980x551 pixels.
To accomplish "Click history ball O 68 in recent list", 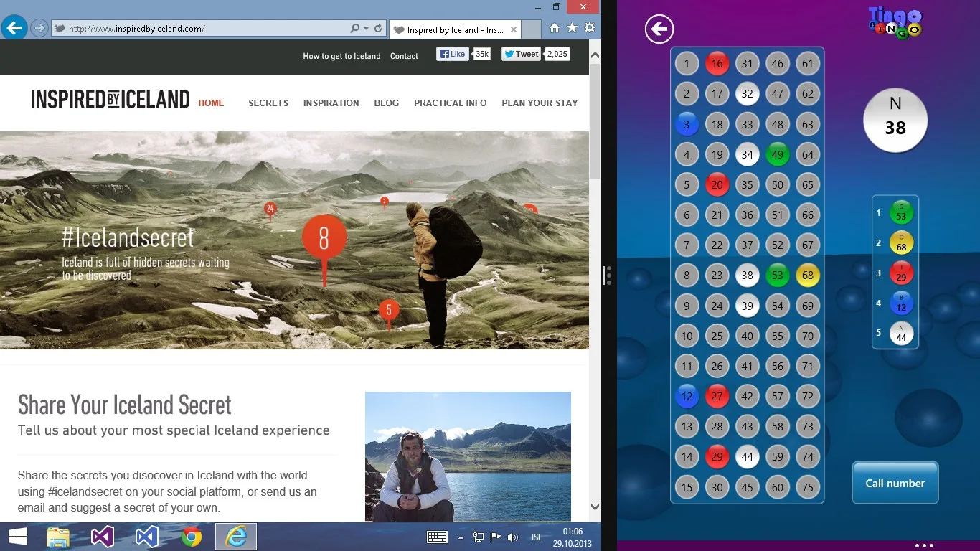I will click(901, 242).
